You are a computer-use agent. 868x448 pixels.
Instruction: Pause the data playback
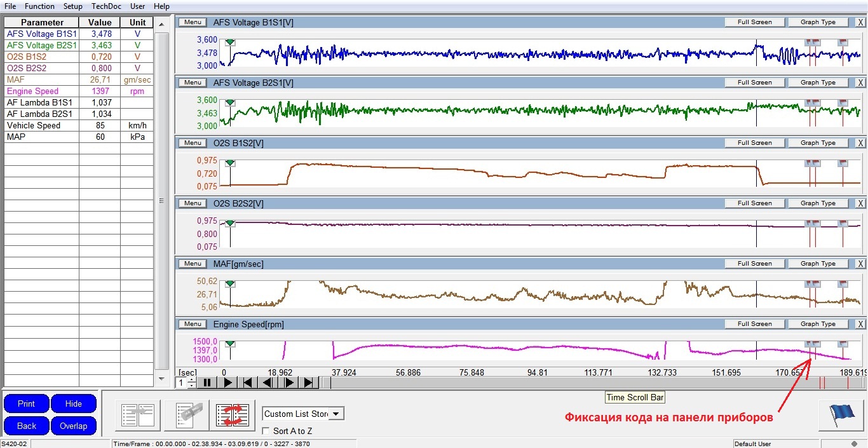point(207,383)
